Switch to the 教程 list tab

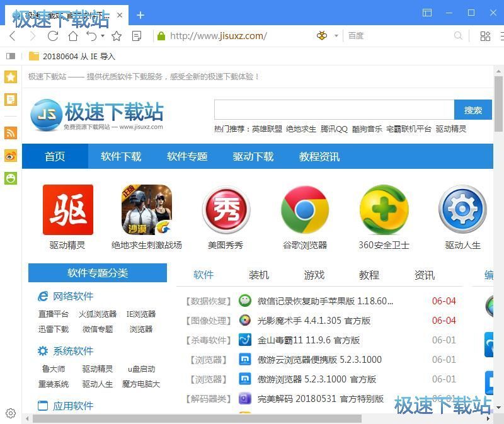(369, 275)
